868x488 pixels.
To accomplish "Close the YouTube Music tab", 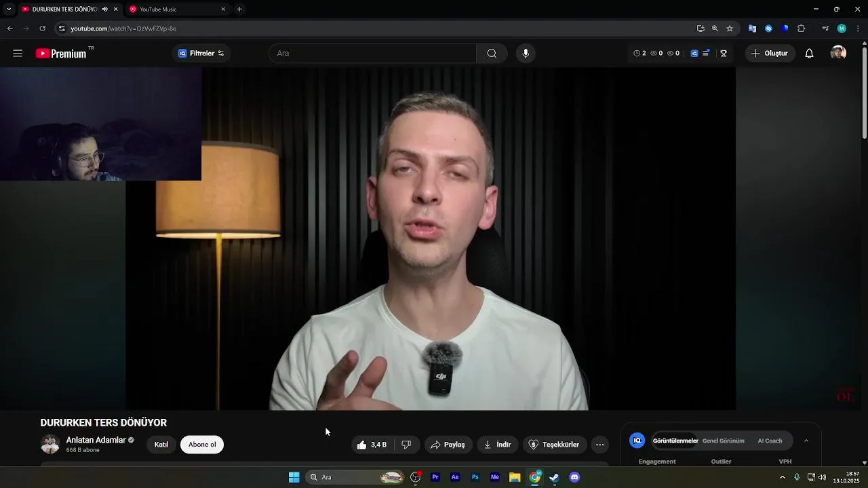I will point(223,9).
